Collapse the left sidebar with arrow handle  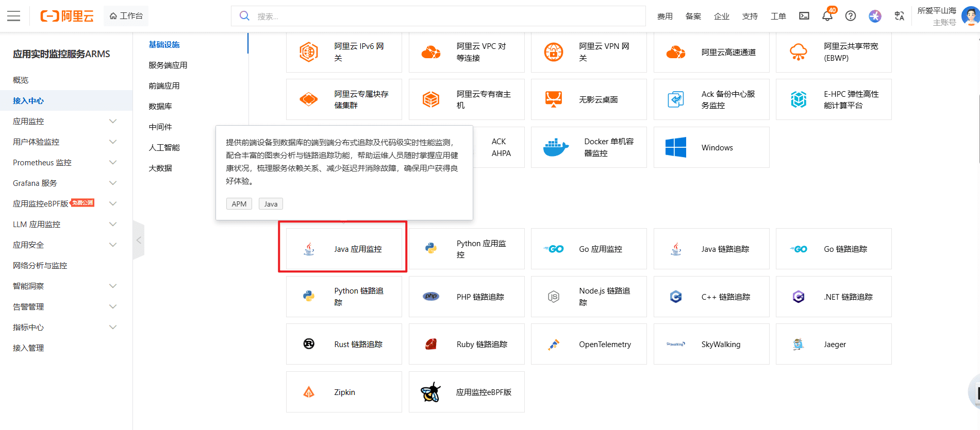139,240
